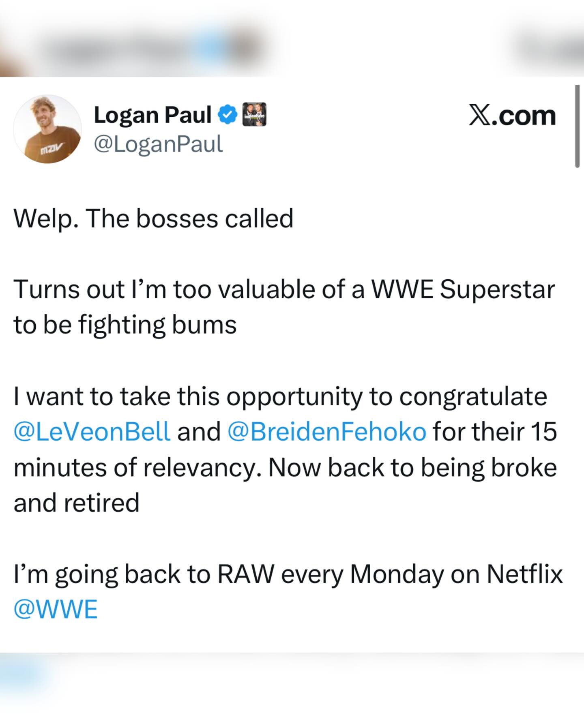The image size is (584, 728).
Task: Select the words "WWE Superstar" in the post
Action: tap(463, 289)
